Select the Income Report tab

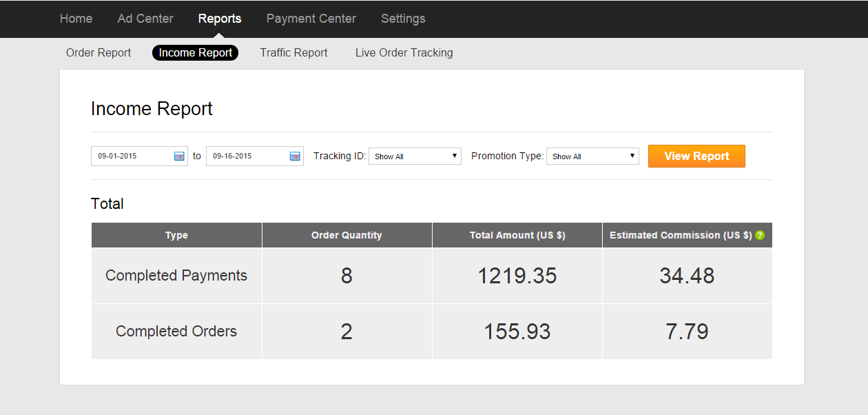(x=196, y=52)
